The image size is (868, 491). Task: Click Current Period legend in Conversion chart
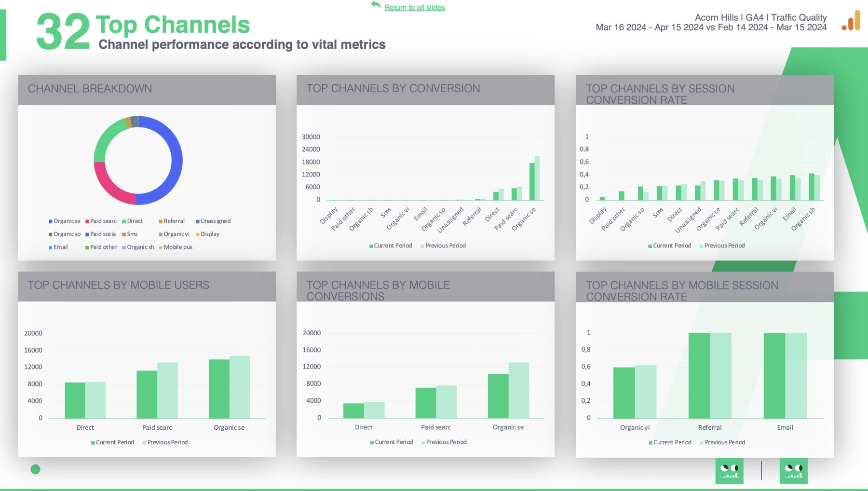click(x=391, y=246)
